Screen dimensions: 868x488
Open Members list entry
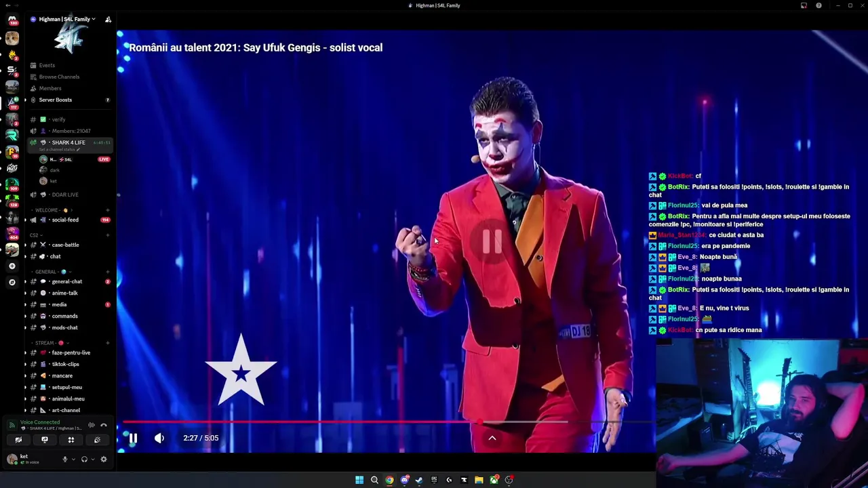pos(70,88)
